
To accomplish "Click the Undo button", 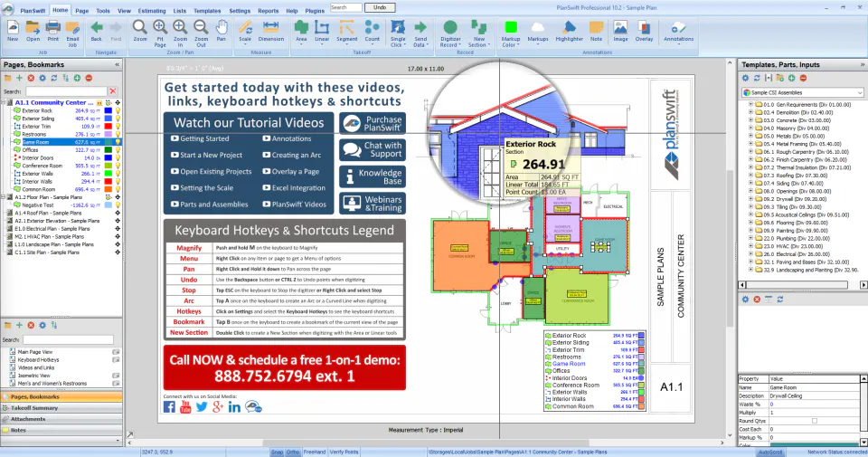I will 380,8.
